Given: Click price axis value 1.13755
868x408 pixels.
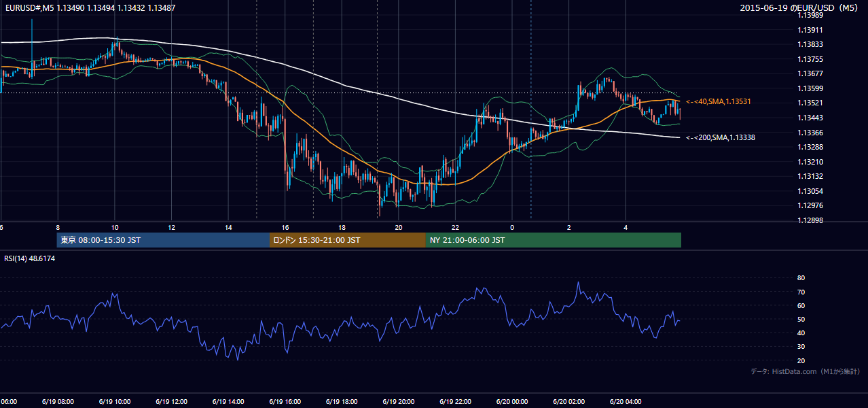Looking at the screenshot, I should click(x=810, y=59).
